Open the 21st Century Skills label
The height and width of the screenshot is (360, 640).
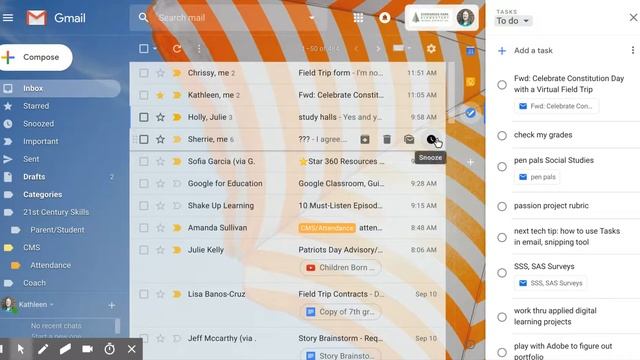pyautogui.click(x=56, y=212)
